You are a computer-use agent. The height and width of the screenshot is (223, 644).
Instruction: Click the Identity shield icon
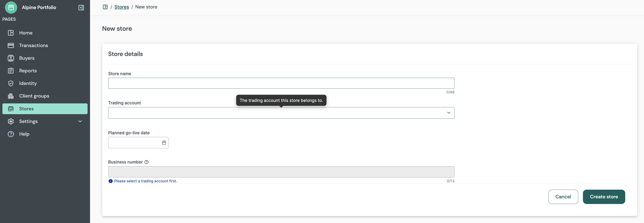click(11, 83)
